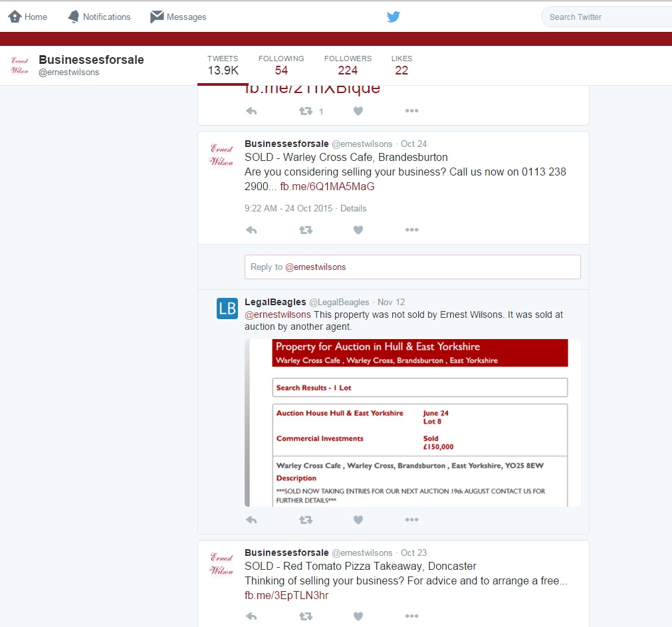Click 'SOLD - Warley Cross Cafe, Brandesburton' text
Screen dimensions: 672x627
click(346, 158)
